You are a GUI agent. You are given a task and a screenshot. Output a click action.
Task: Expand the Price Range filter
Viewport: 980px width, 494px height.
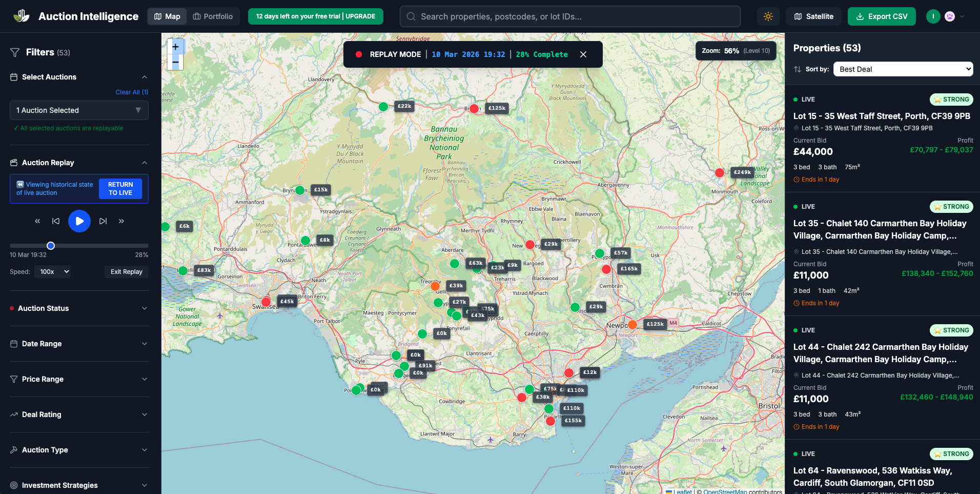pyautogui.click(x=79, y=379)
